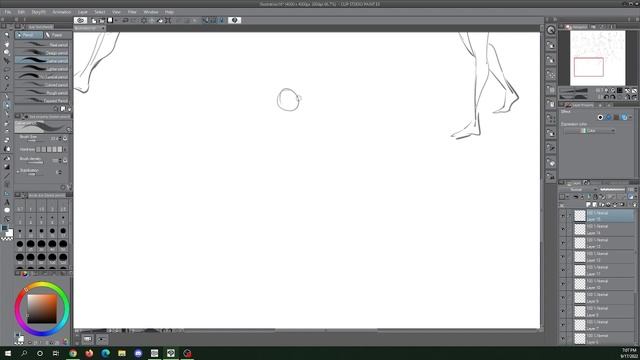Viewport: 640px width, 360px height.
Task: Open the Edit menu
Action: (x=21, y=12)
